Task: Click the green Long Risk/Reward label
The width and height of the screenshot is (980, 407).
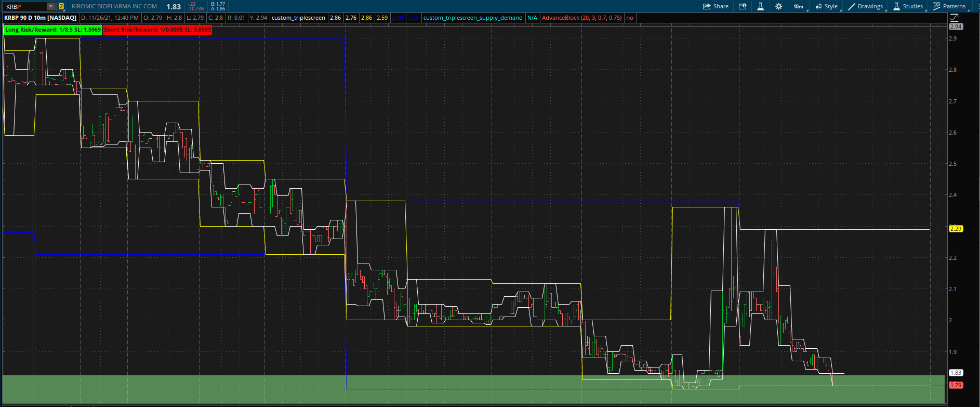Action: pyautogui.click(x=52, y=30)
